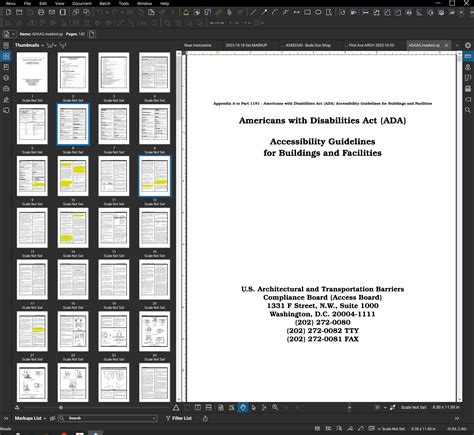Viewport: 474px width, 435px height.
Task: Toggle the Filter List markups filter
Action: 168,418
